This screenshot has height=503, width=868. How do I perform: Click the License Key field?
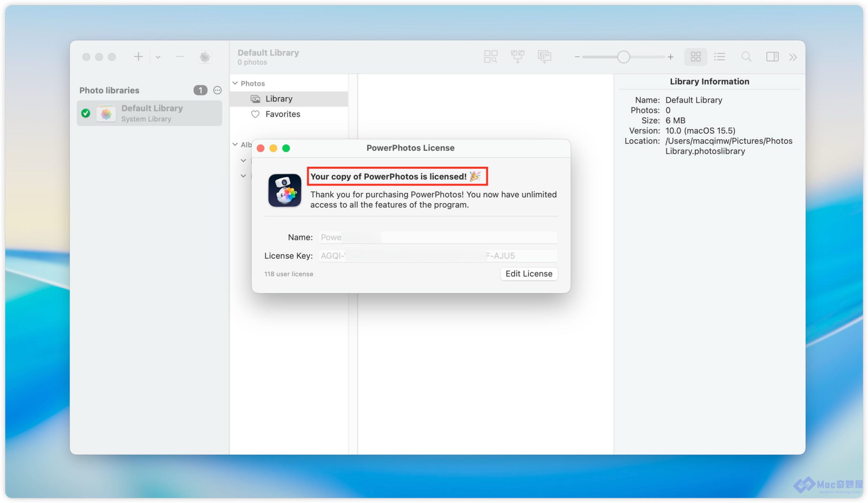click(437, 256)
